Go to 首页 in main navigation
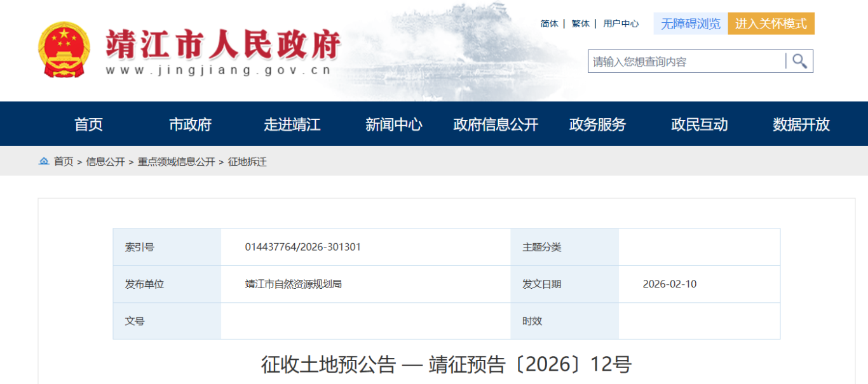 (x=88, y=124)
